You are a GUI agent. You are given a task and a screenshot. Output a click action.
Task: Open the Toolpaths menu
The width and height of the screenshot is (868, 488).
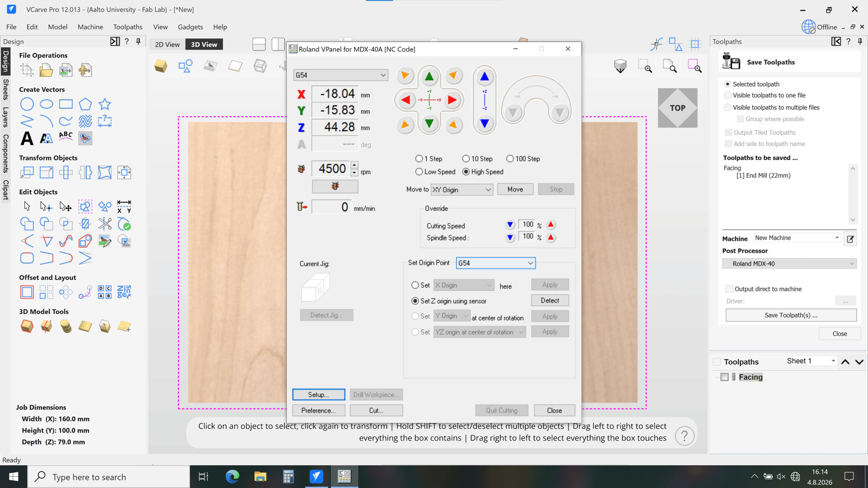pyautogui.click(x=127, y=27)
